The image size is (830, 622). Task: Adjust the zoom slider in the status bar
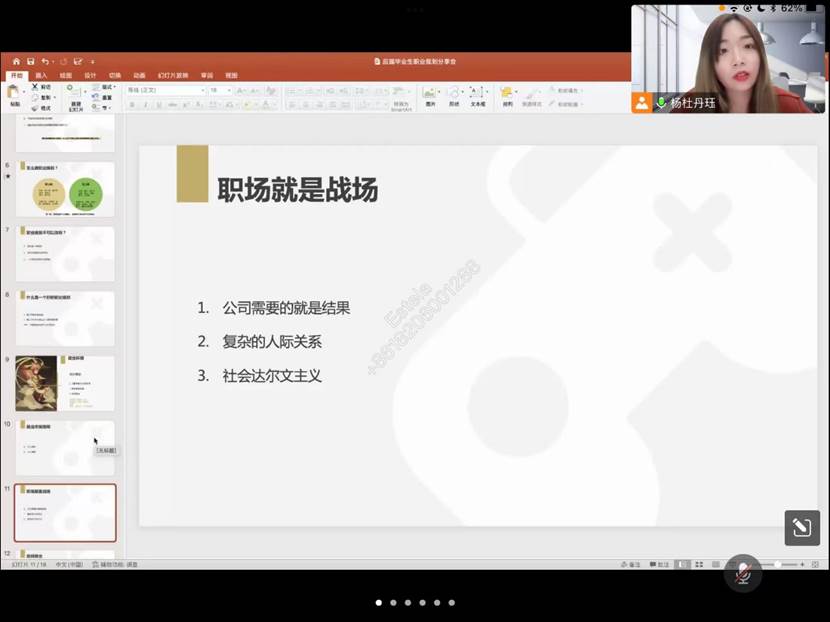tap(777, 565)
